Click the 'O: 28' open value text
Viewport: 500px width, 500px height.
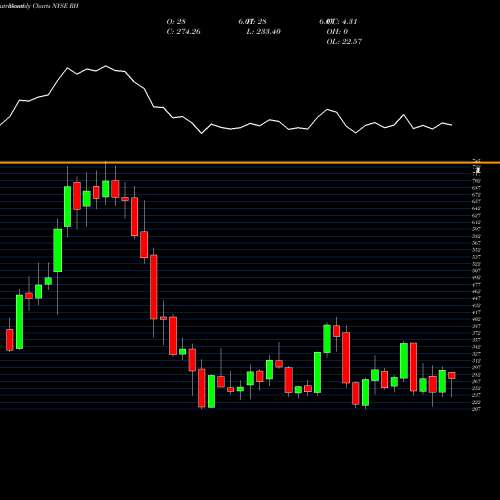176,22
